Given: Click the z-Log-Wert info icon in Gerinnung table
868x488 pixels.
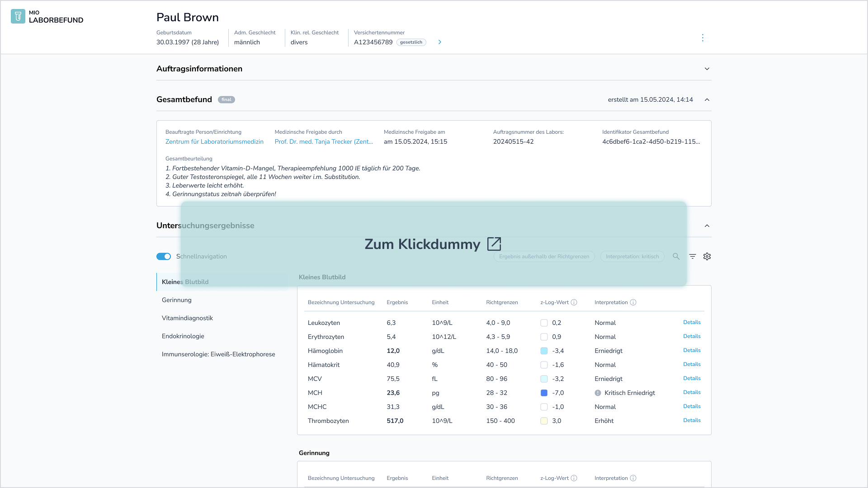Looking at the screenshot, I should (574, 478).
